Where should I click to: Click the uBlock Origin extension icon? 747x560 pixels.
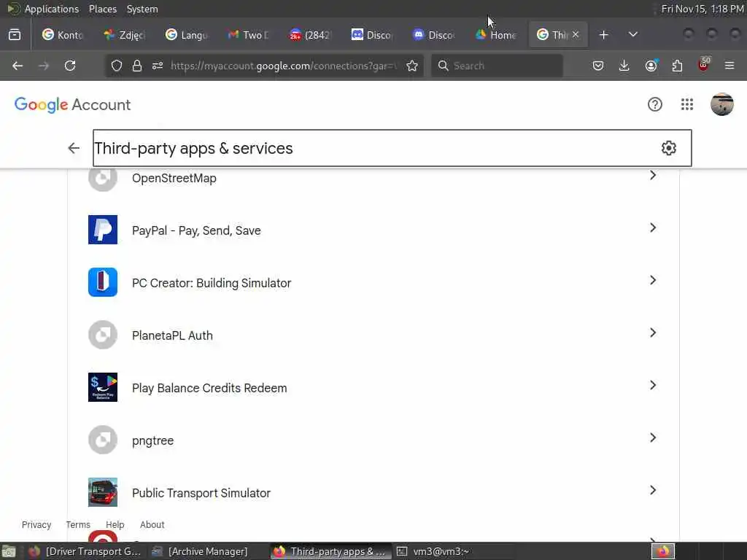(704, 64)
